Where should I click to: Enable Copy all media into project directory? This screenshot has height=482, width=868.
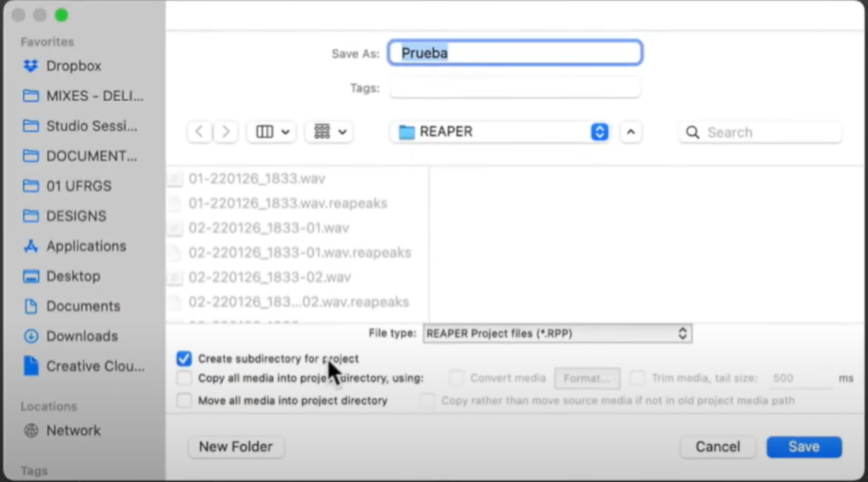coord(184,378)
